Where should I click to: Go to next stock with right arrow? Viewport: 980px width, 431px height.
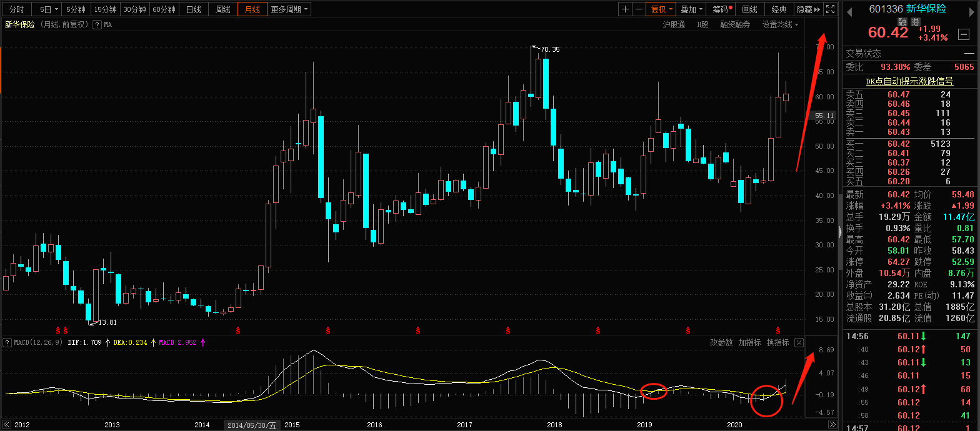tap(972, 9)
